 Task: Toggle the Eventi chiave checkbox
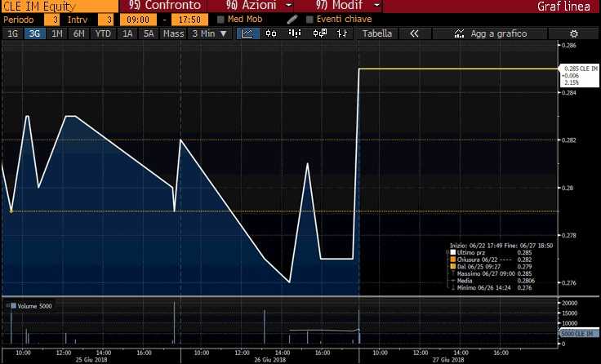pos(309,19)
